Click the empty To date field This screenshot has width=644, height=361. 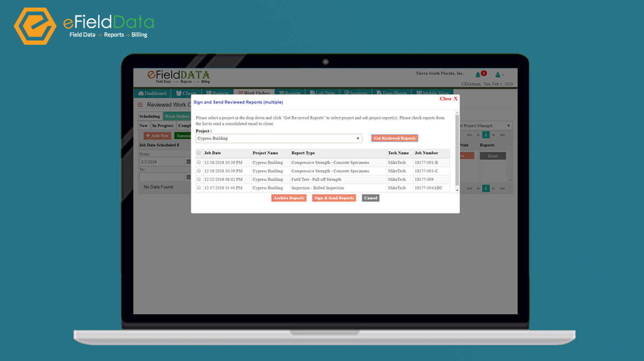point(162,177)
